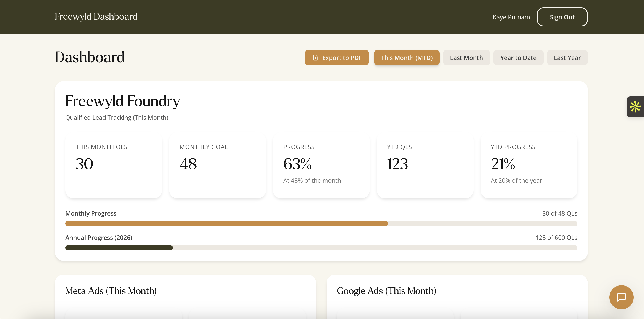Click the Monthly Progress bar

coord(321,223)
